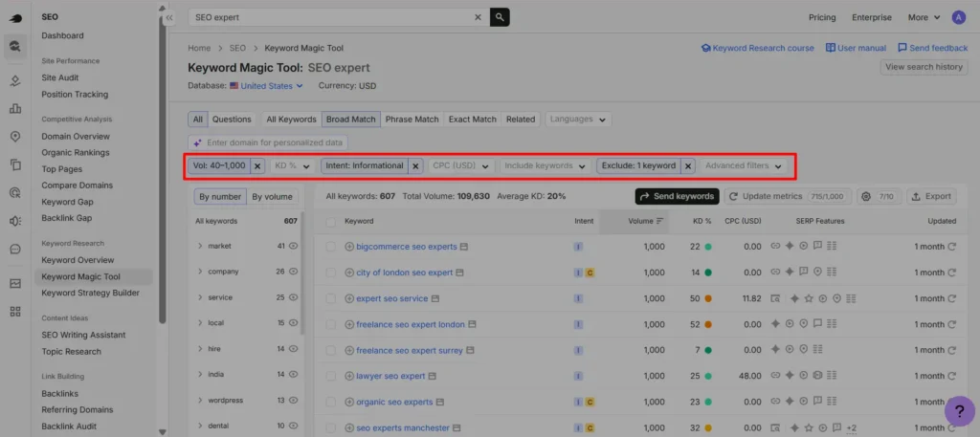Click the Semrush flame logo icon
Viewport: 980px width, 437px height.
[15, 18]
